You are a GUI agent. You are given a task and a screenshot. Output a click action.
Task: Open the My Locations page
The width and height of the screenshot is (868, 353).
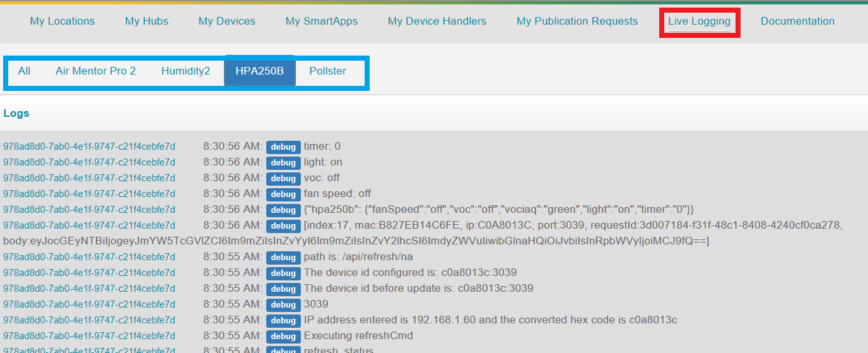62,21
